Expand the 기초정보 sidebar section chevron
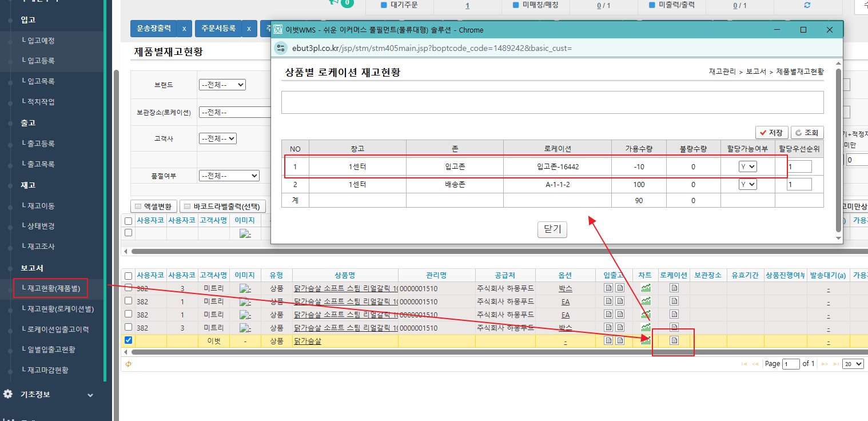The height and width of the screenshot is (421, 868). click(x=90, y=395)
